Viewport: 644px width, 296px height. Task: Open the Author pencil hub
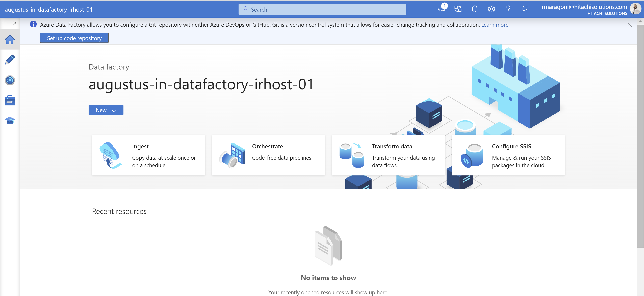[x=10, y=60]
